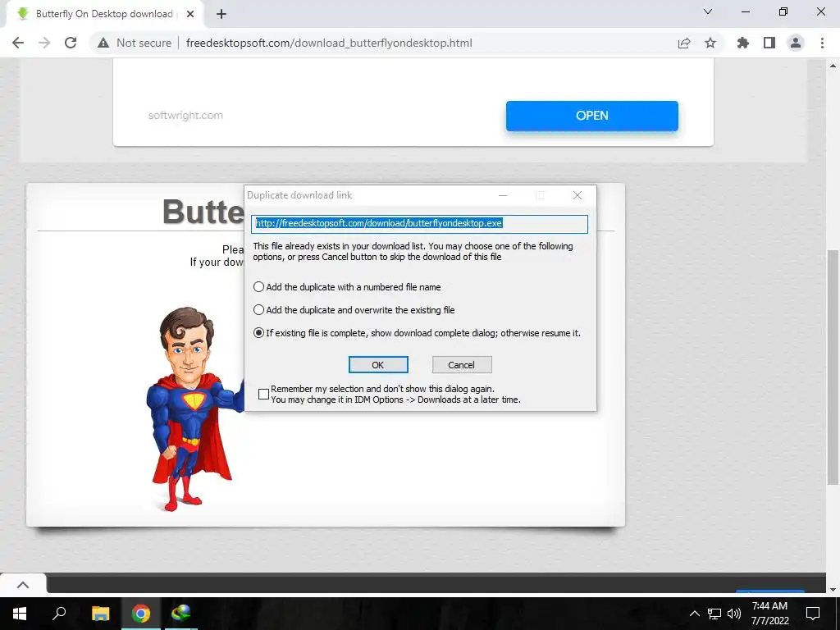The image size is (840, 630).
Task: Click the download link URL field
Action: [x=419, y=224]
